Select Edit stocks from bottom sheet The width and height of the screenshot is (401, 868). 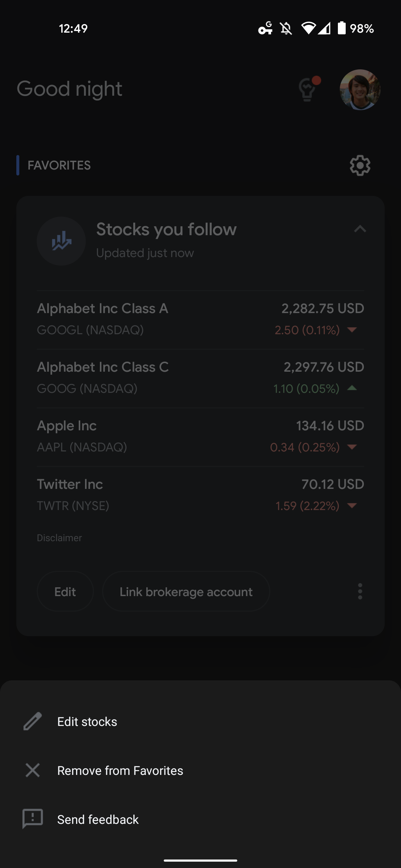click(x=87, y=721)
